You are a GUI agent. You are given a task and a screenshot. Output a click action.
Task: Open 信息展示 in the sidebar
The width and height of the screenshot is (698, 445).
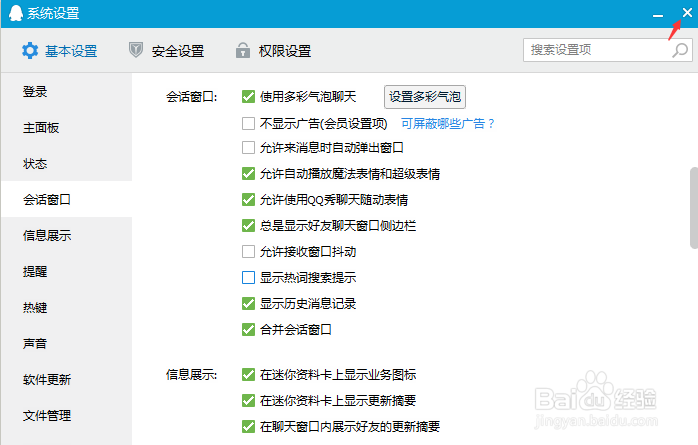[x=66, y=235]
